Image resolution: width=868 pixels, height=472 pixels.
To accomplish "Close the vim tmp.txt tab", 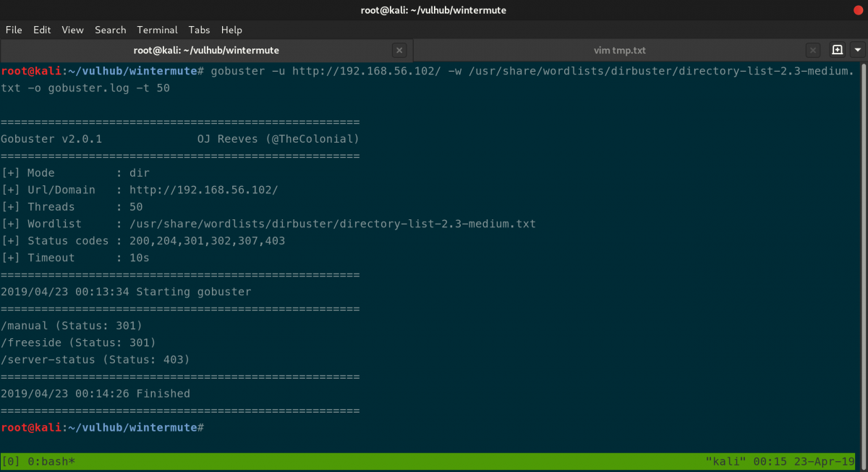I will coord(812,50).
